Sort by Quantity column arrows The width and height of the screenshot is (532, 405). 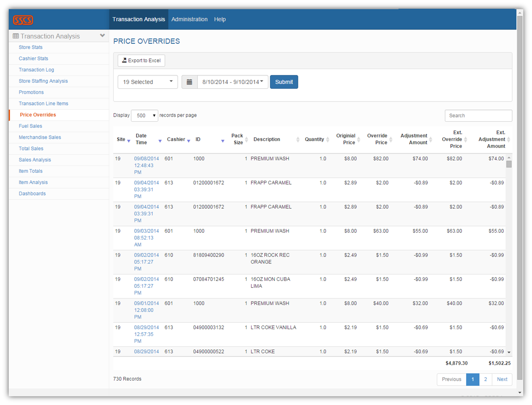click(x=327, y=139)
